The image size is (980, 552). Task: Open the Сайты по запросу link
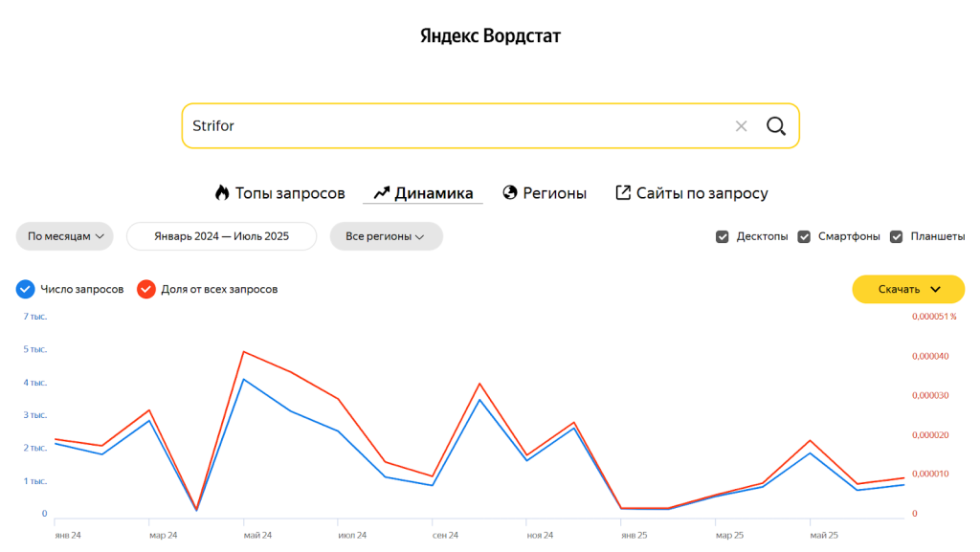[x=702, y=193]
